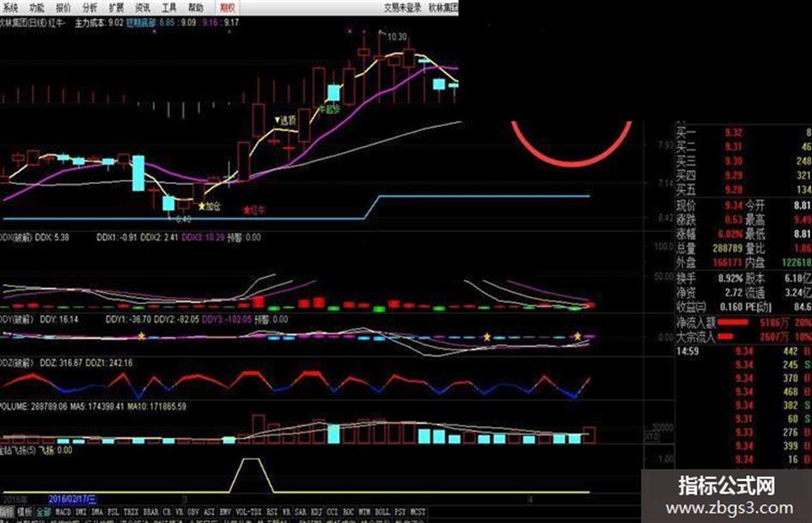Select the 买四 bid row at 9.29

(743, 175)
